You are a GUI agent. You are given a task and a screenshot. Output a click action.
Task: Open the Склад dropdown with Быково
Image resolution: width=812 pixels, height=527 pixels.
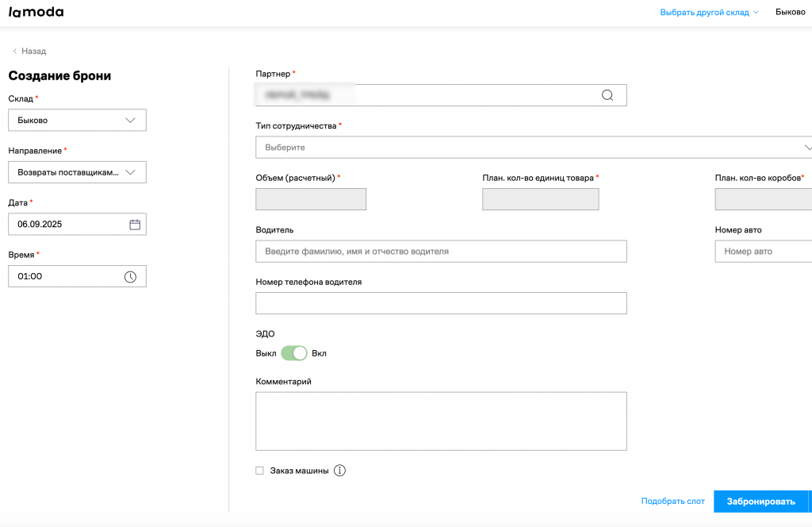click(77, 120)
